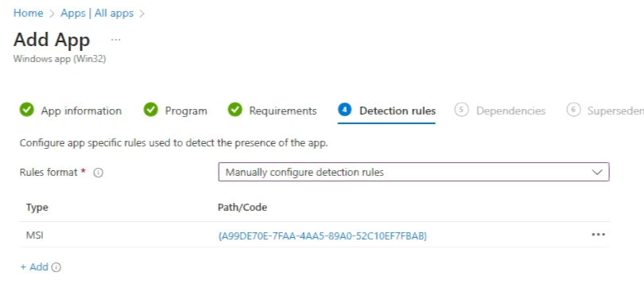Click the green checkmark beside App information
Image resolution: width=644 pixels, height=288 pixels.
pos(27,110)
